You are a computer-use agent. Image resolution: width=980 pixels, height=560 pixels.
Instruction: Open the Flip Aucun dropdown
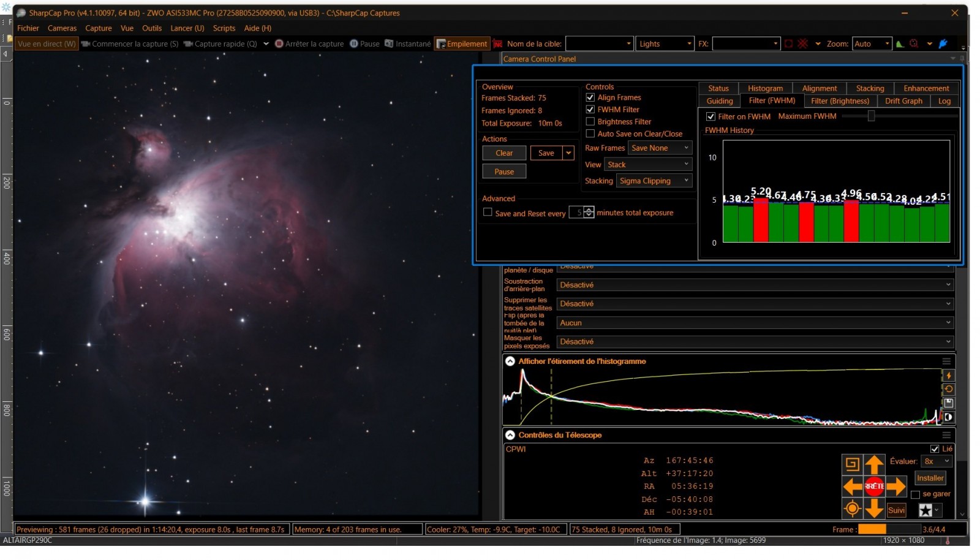(x=755, y=323)
